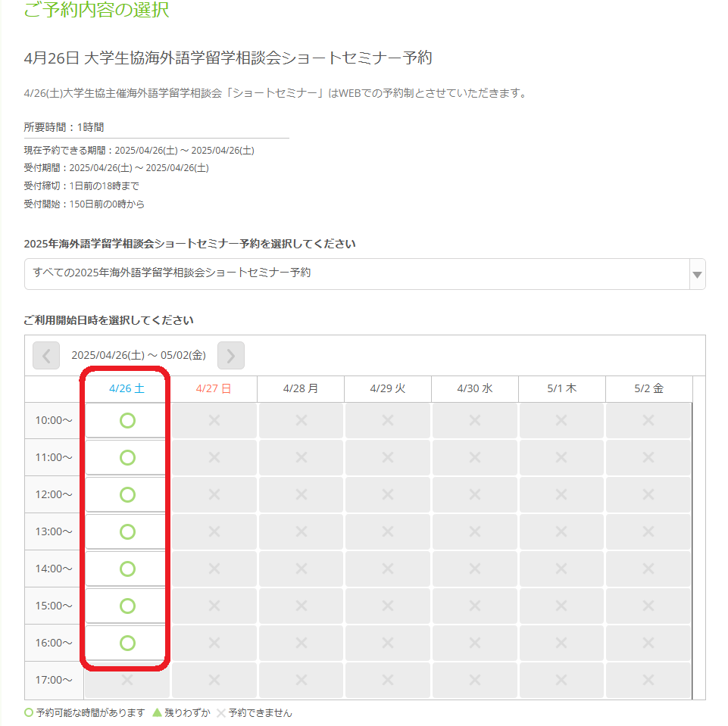Click the unavailable 11:00 slot on 5/1
The height and width of the screenshot is (726, 728).
click(561, 457)
